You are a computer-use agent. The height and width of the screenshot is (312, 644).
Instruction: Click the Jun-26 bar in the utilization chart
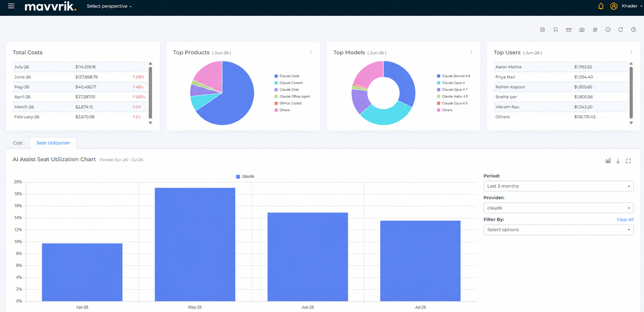point(308,257)
